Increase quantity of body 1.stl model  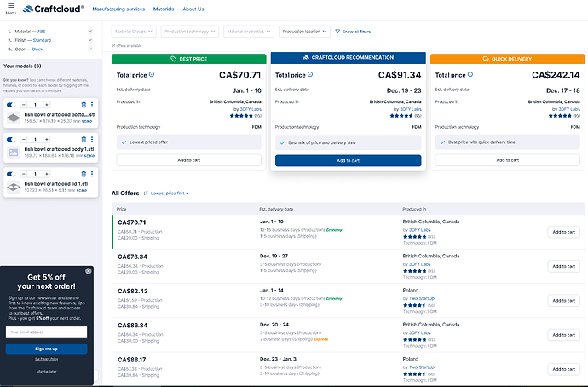click(47, 140)
